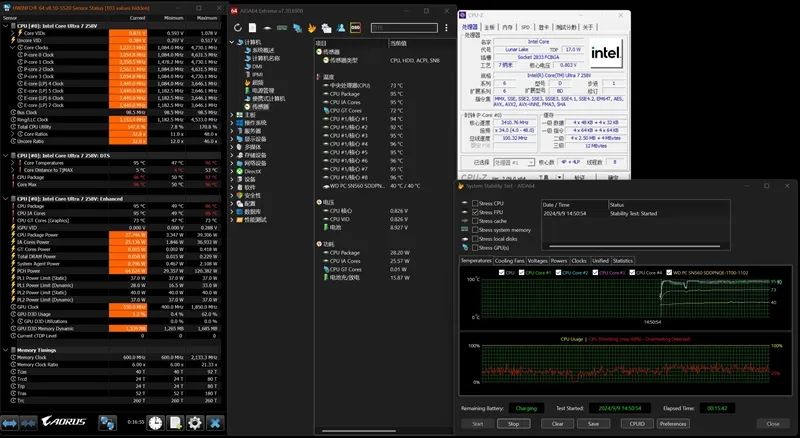Click the CPU Package 95 °C row in AIDA64
This screenshot has width=800, height=438.
(385, 94)
